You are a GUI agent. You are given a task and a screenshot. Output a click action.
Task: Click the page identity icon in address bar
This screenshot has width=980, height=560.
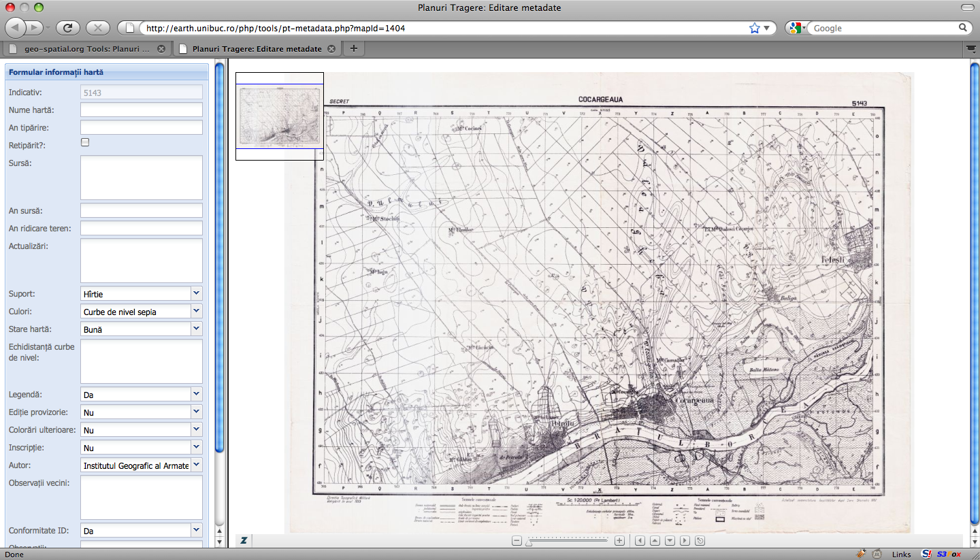tap(129, 28)
